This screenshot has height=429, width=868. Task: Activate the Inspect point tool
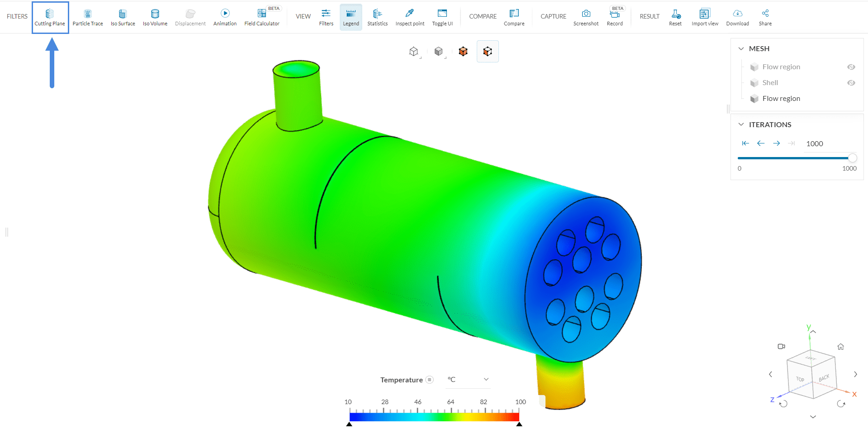click(410, 17)
